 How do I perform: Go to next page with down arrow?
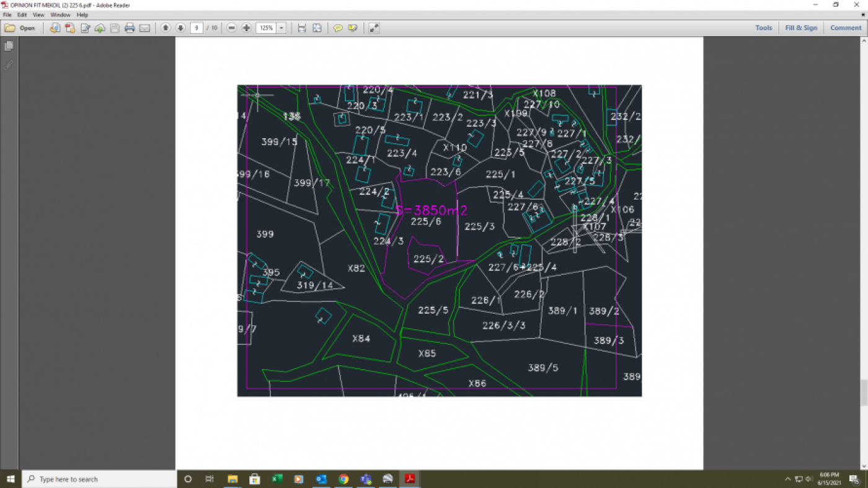180,28
